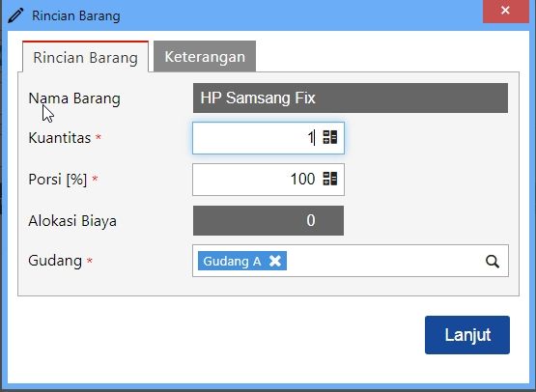This screenshot has width=536, height=392.
Task: Focus the Porsi [%] input field
Action: pos(268,180)
